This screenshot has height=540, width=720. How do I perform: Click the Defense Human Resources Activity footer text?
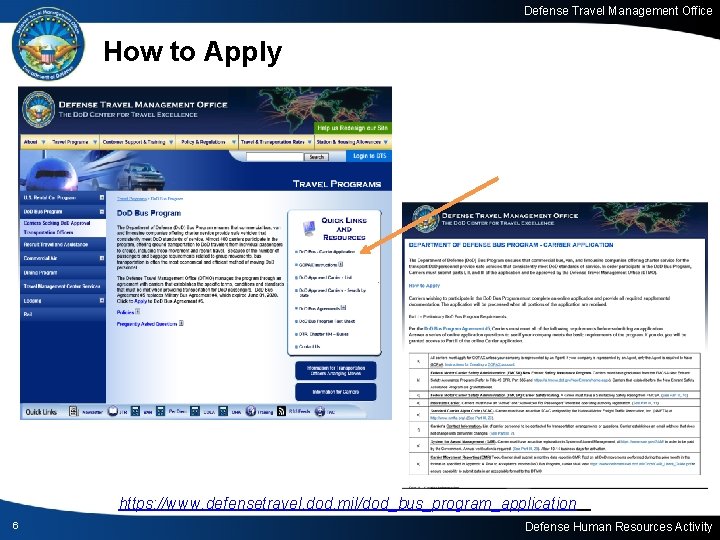pyautogui.click(x=618, y=526)
